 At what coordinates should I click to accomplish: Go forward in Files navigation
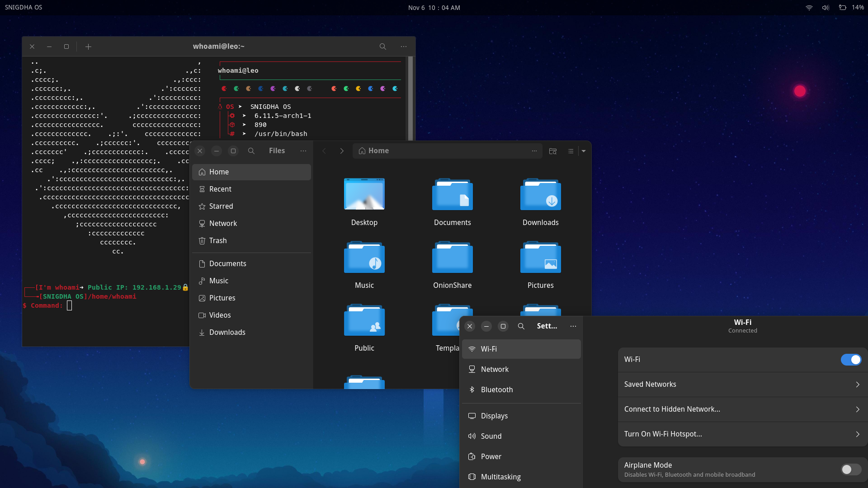point(342,151)
